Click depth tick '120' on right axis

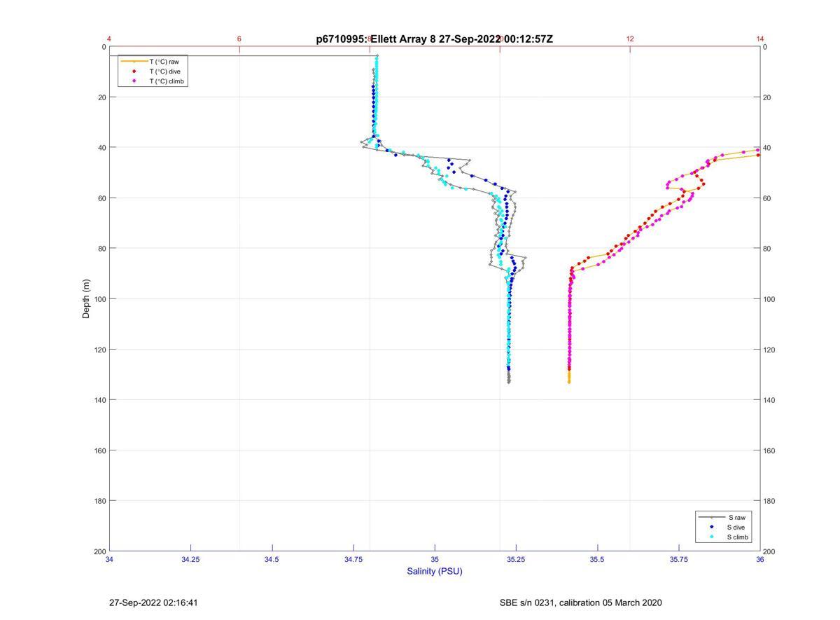click(x=769, y=350)
